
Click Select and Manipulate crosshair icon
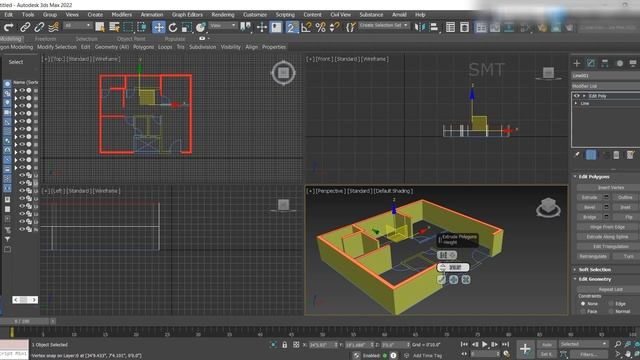(262, 27)
